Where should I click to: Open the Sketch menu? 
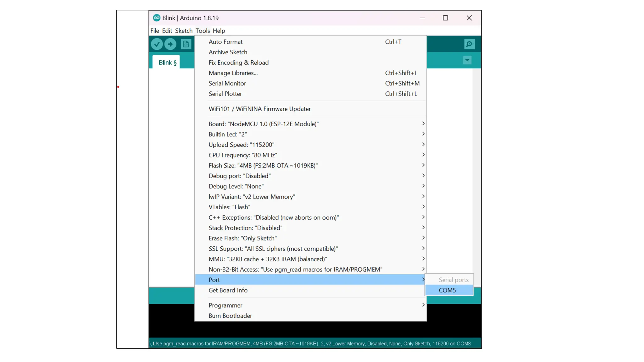[184, 30]
